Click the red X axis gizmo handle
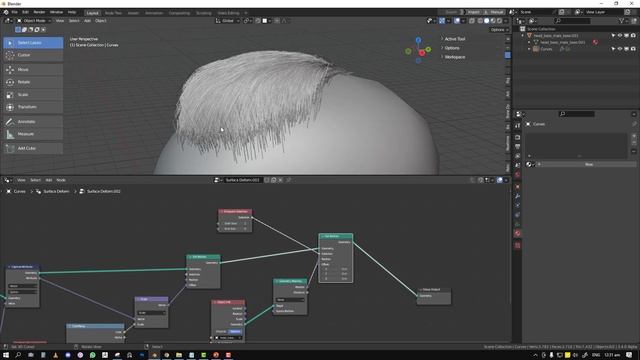Screen dimensions: 640x360 pyautogui.click(x=422, y=53)
